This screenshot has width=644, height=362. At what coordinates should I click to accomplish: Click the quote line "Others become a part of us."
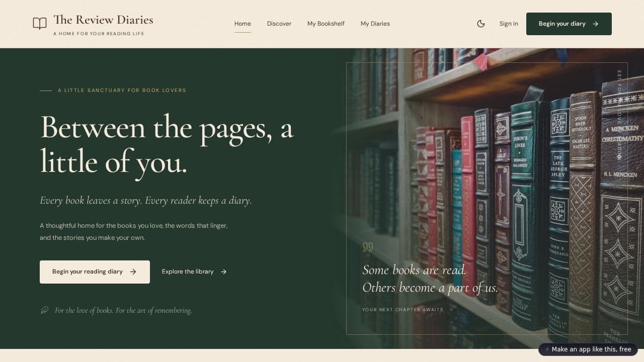tap(430, 288)
